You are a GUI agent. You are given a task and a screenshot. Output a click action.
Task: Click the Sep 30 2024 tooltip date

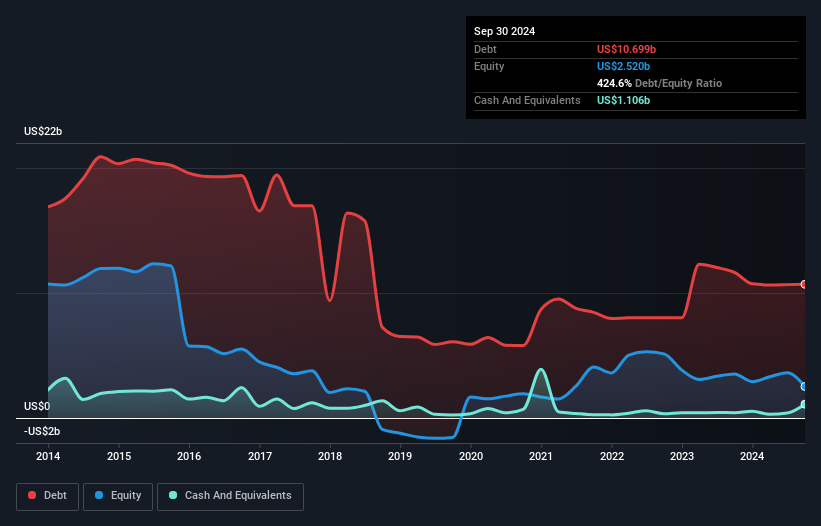tap(504, 31)
